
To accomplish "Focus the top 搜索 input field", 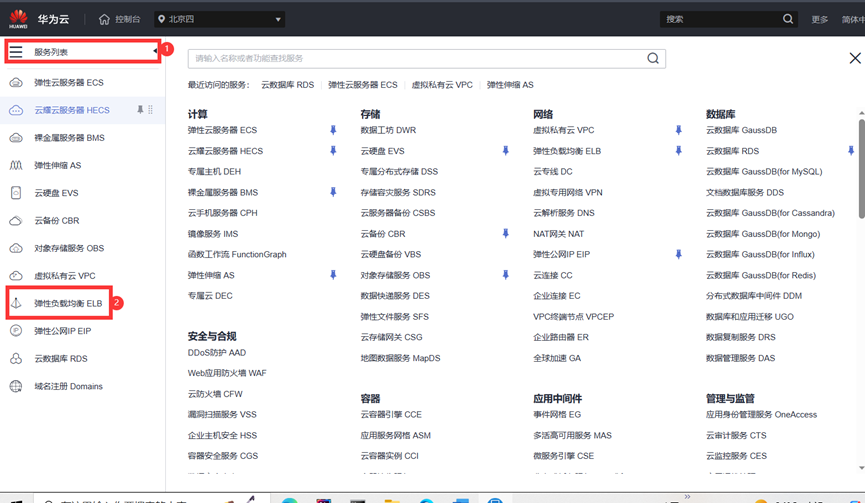I will pyautogui.click(x=722, y=19).
